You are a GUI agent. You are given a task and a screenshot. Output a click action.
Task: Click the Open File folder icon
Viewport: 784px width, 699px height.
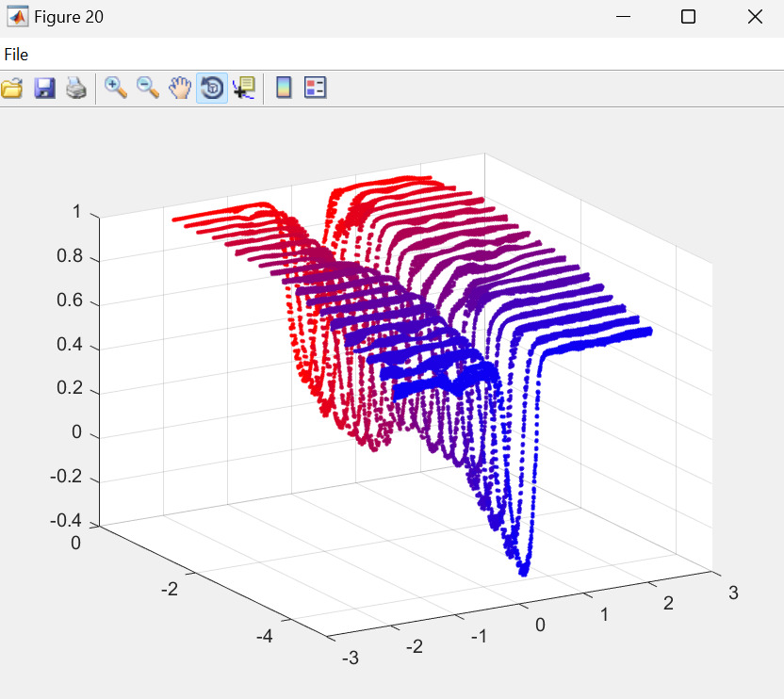coord(12,89)
